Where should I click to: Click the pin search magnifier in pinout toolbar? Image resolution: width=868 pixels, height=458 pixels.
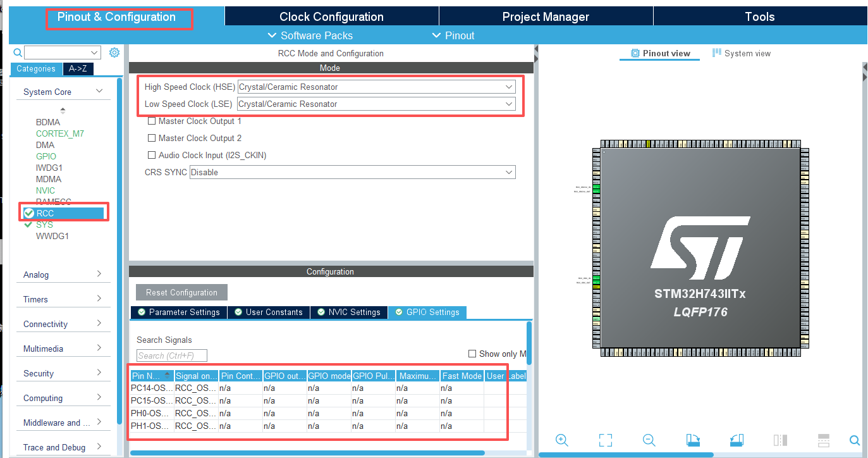tap(855, 440)
